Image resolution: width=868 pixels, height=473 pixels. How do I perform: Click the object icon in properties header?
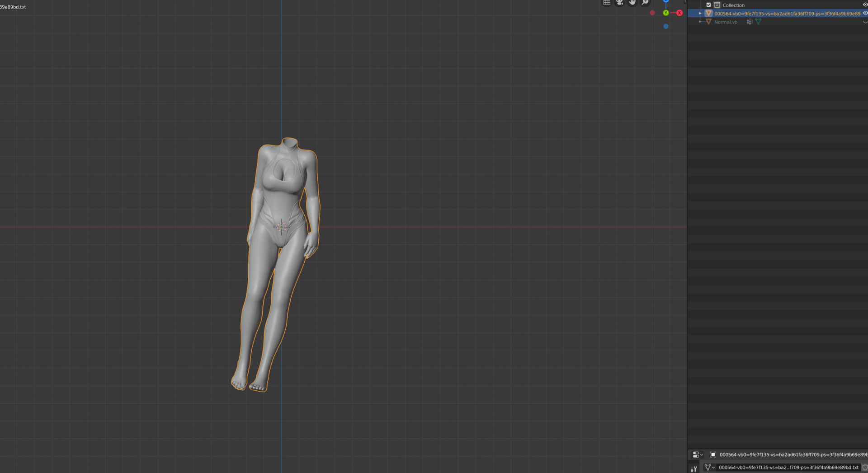coord(713,454)
